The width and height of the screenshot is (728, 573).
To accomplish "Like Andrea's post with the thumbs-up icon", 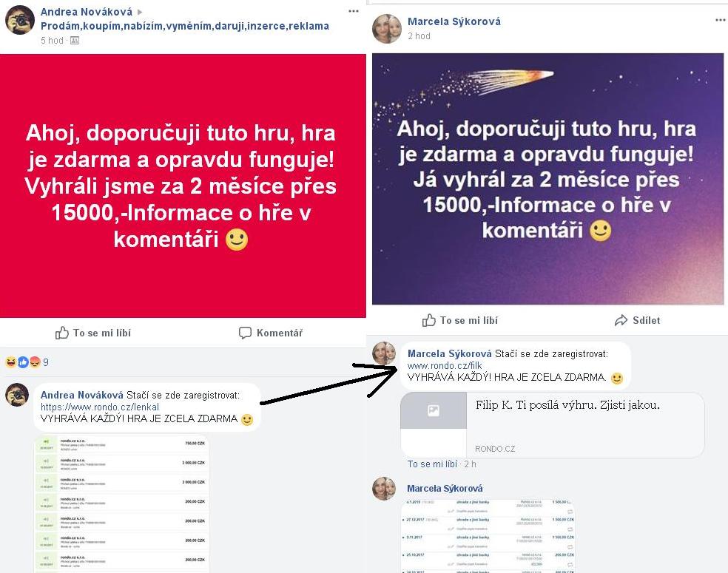I will (x=61, y=333).
